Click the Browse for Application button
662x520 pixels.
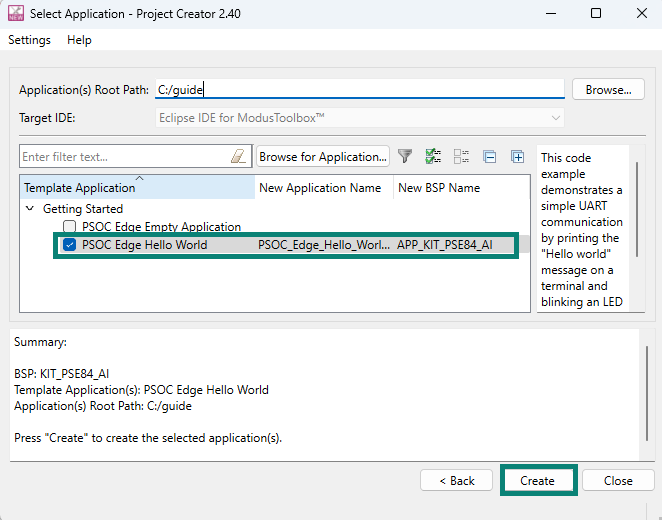pos(322,157)
